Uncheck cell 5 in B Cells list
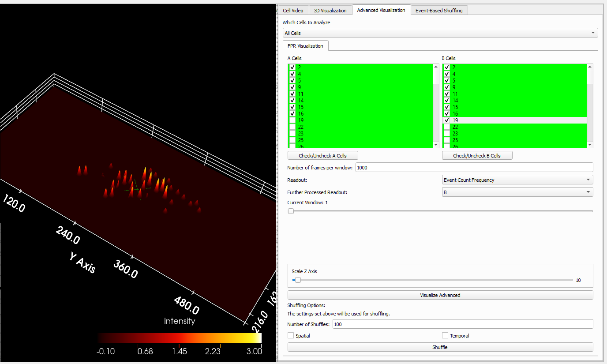607x364 pixels. pyautogui.click(x=447, y=81)
